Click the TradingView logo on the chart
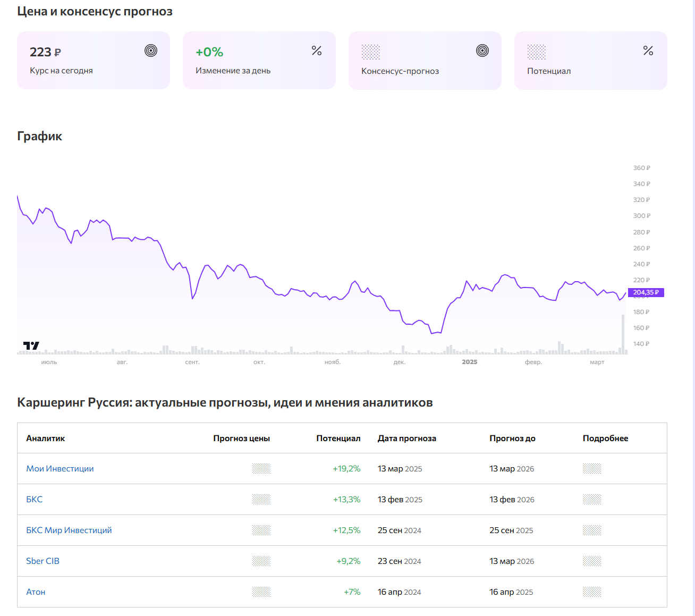The image size is (695, 616). tap(31, 345)
